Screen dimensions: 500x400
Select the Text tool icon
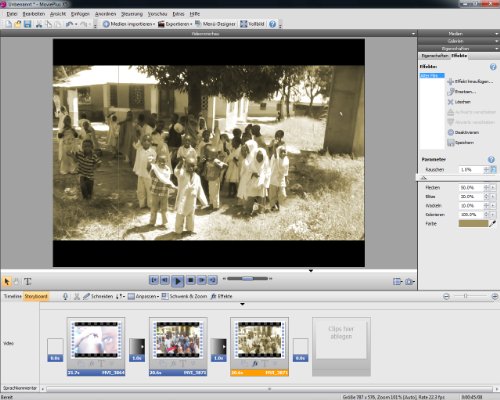pos(28,282)
